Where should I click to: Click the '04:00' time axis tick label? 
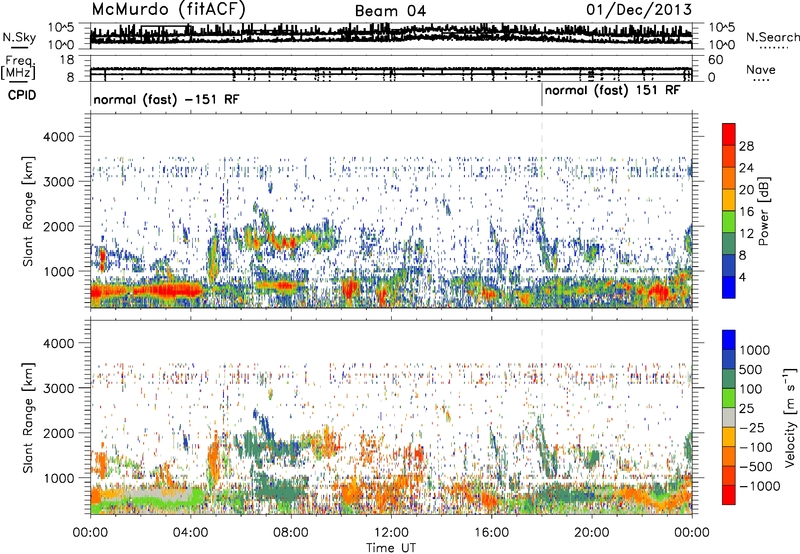(190, 533)
